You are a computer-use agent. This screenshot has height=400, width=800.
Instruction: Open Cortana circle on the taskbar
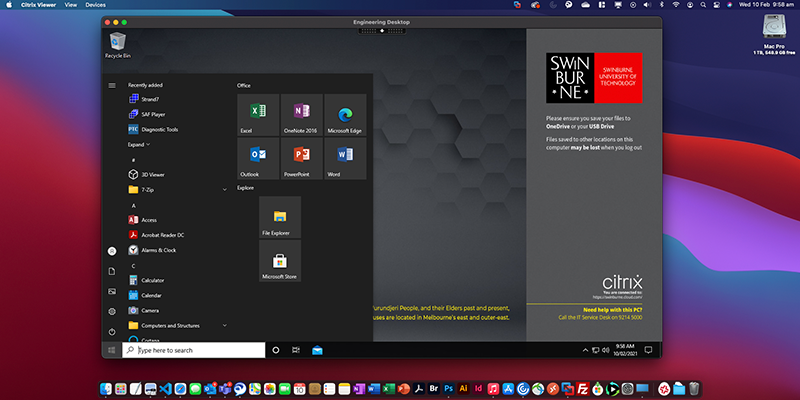click(276, 350)
